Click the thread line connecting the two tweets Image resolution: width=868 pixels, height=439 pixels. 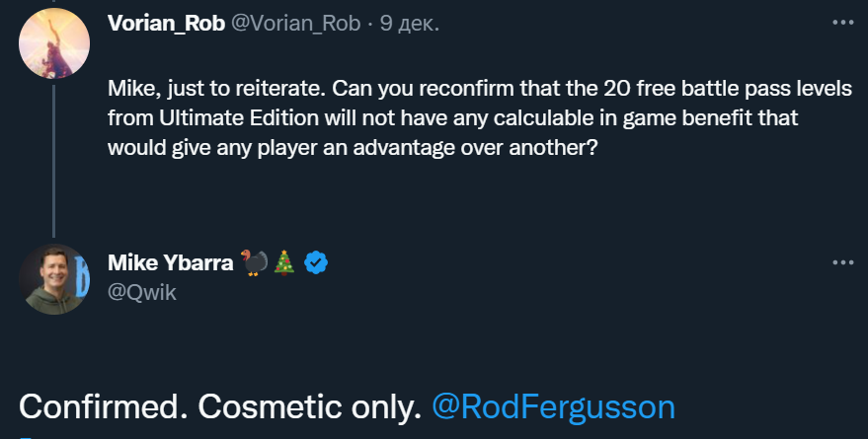coord(54,158)
